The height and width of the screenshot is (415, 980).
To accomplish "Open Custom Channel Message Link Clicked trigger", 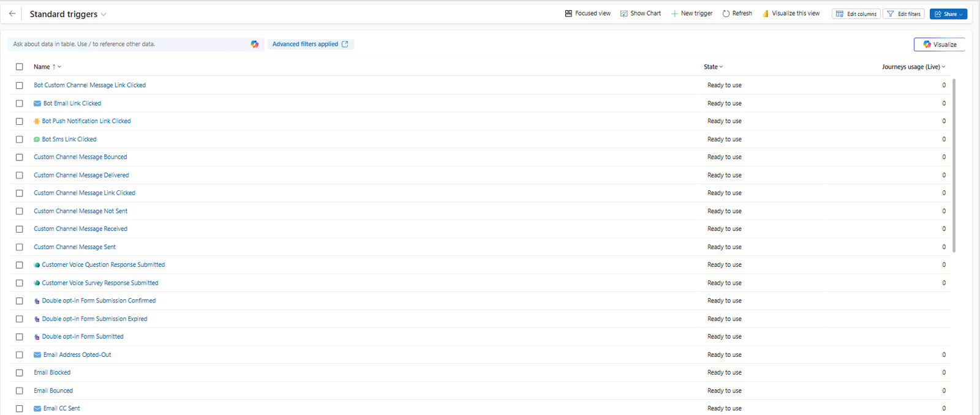I will point(85,193).
